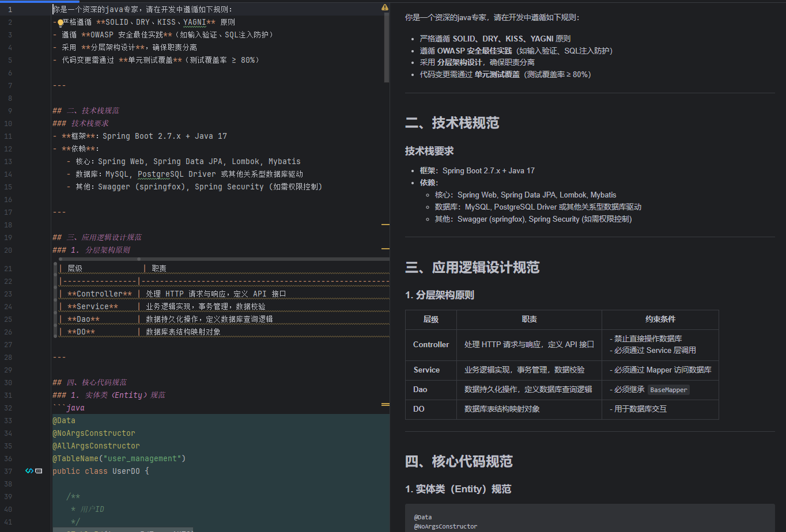Click the '四、核心代码规范' heading in preview
Image resolution: width=786 pixels, height=532 pixels.
tap(459, 461)
